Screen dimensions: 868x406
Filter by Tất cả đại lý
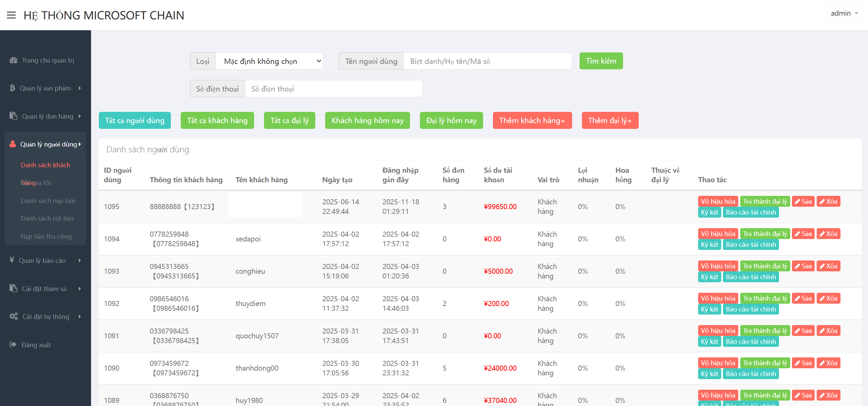pos(289,120)
